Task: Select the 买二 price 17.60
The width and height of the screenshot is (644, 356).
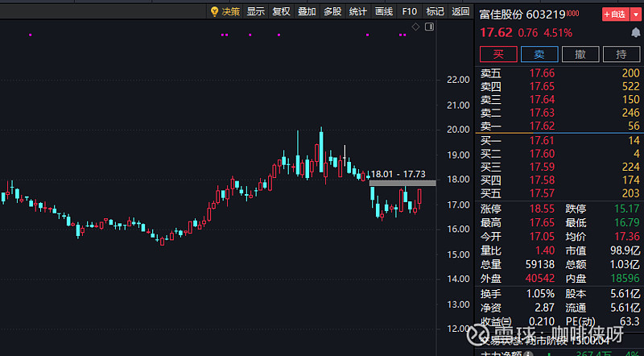Action: [542, 154]
